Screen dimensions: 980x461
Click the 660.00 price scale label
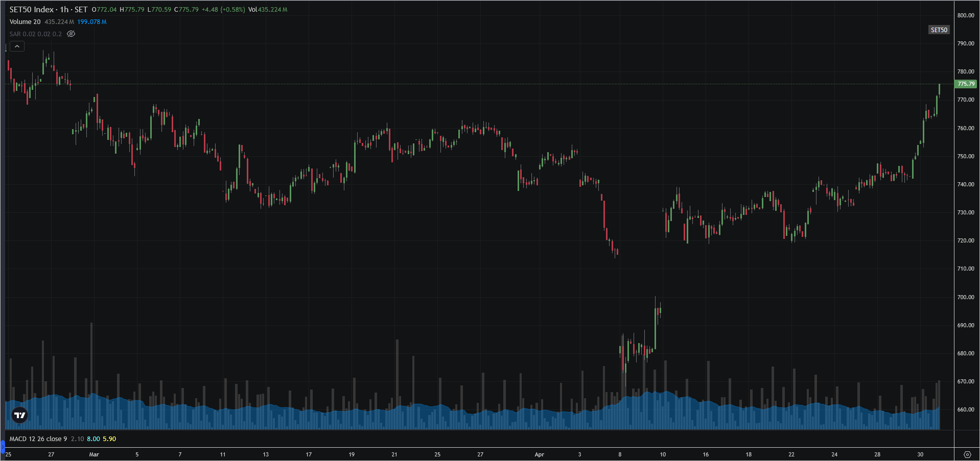coord(966,409)
